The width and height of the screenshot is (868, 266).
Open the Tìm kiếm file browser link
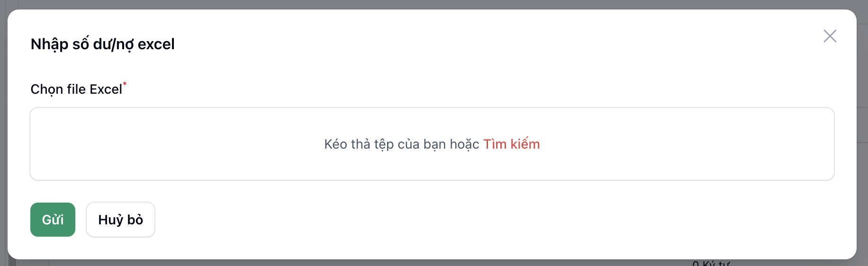(x=511, y=144)
